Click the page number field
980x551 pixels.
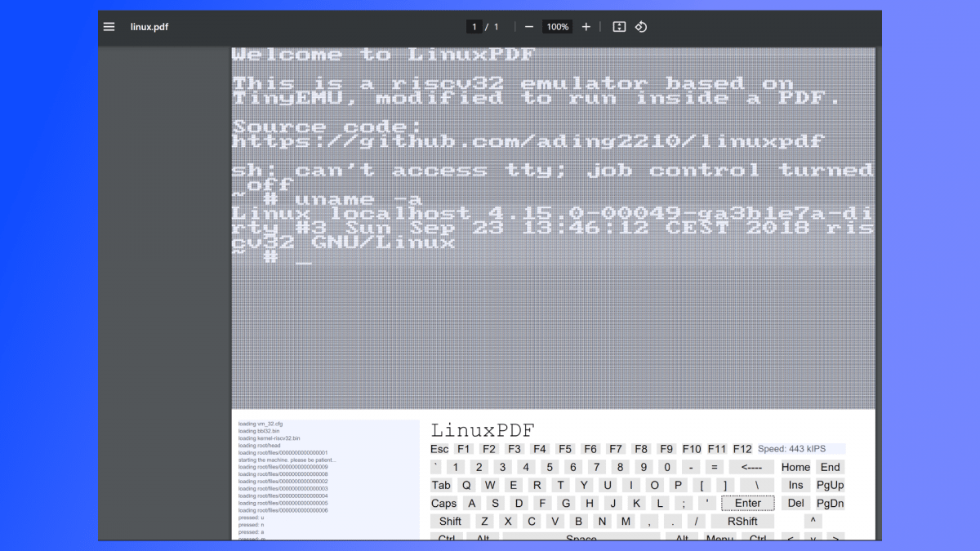pyautogui.click(x=474, y=27)
